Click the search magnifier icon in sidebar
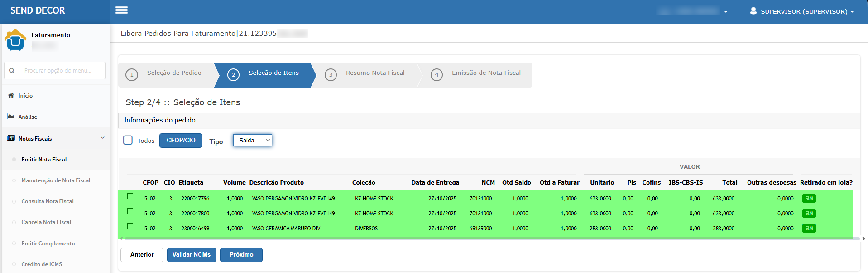The height and width of the screenshot is (273, 868). [12, 71]
